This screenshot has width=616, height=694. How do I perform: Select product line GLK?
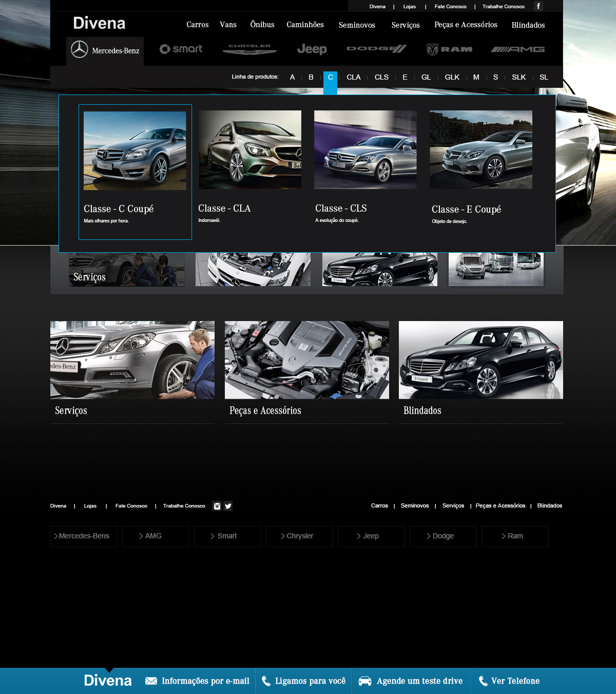452,77
